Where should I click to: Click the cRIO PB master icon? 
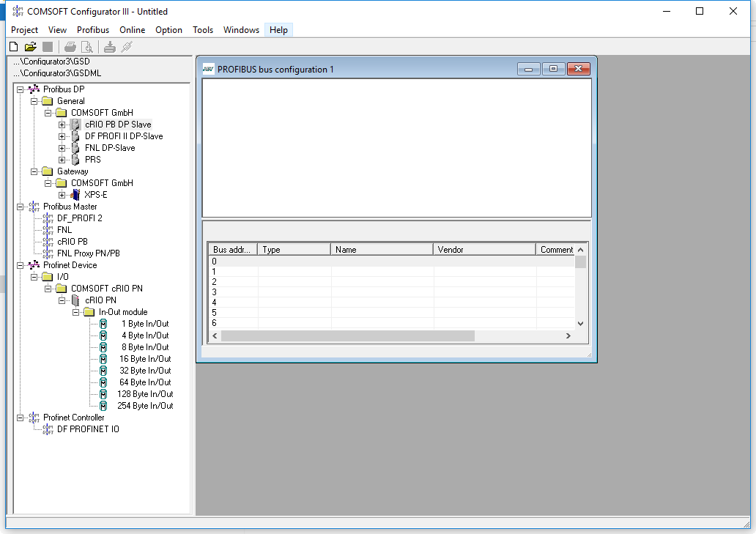[48, 242]
